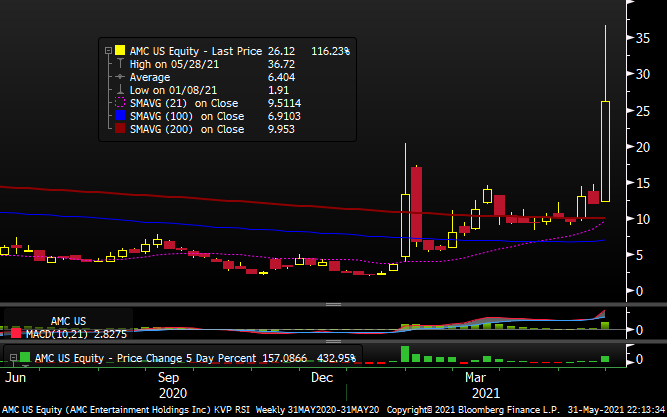Select 'AMC US Equity - Last Price' legend label
Image resolution: width=667 pixels, height=417 pixels.
click(x=196, y=51)
